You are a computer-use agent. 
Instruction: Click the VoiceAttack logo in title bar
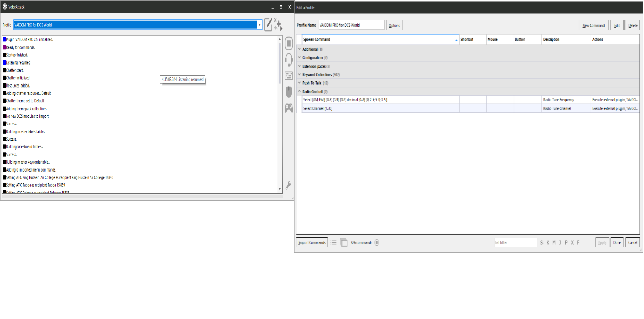(5, 7)
